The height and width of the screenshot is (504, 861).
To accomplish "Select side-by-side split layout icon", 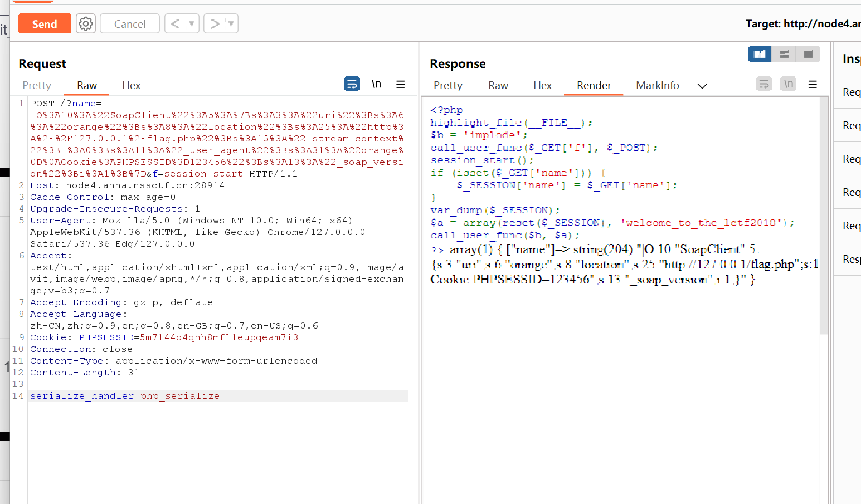I will (x=760, y=54).
